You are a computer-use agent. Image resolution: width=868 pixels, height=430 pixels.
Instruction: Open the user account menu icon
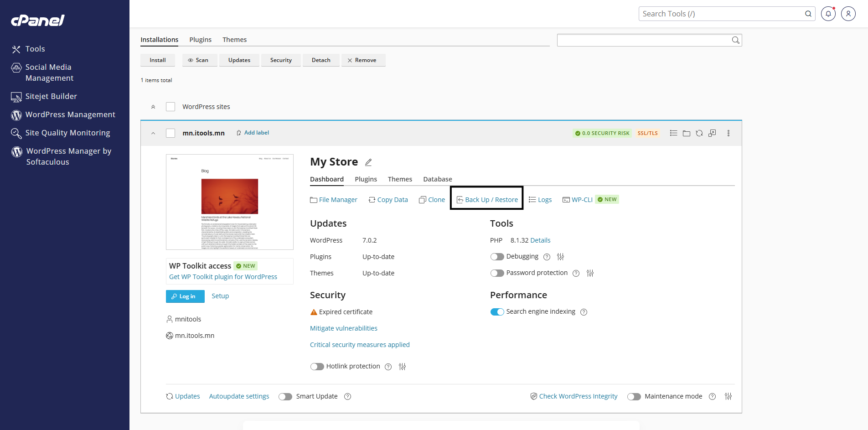848,14
